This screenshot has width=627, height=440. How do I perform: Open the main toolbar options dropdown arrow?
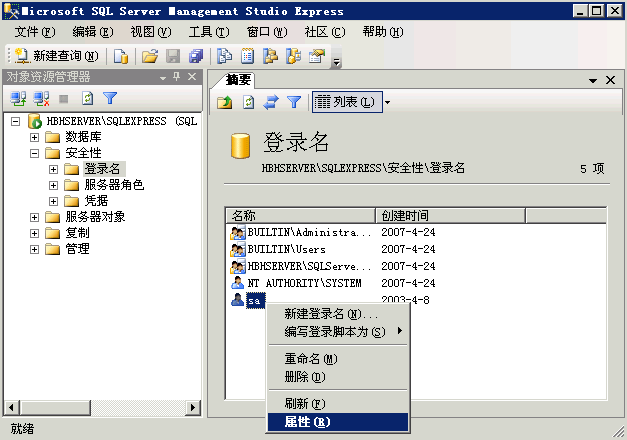[337, 61]
